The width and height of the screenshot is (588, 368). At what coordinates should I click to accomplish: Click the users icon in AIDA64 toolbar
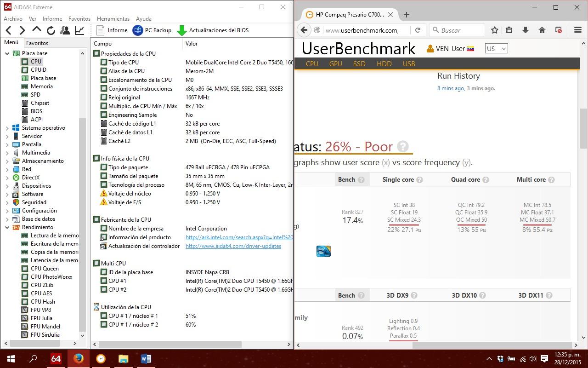click(65, 30)
